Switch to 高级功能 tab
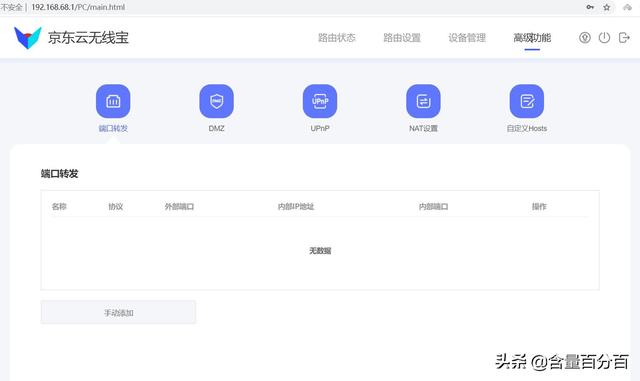Image resolution: width=640 pixels, height=381 pixels. pyautogui.click(x=532, y=38)
